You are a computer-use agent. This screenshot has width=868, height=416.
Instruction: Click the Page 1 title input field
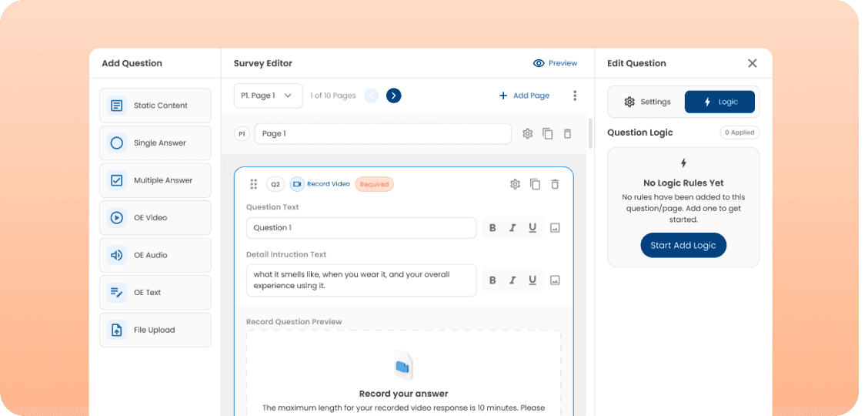coord(383,133)
